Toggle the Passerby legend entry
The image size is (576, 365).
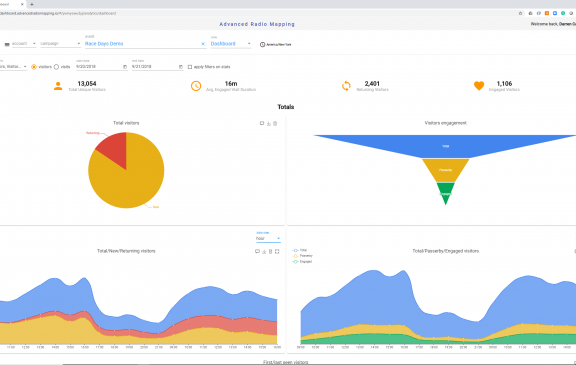(303, 256)
